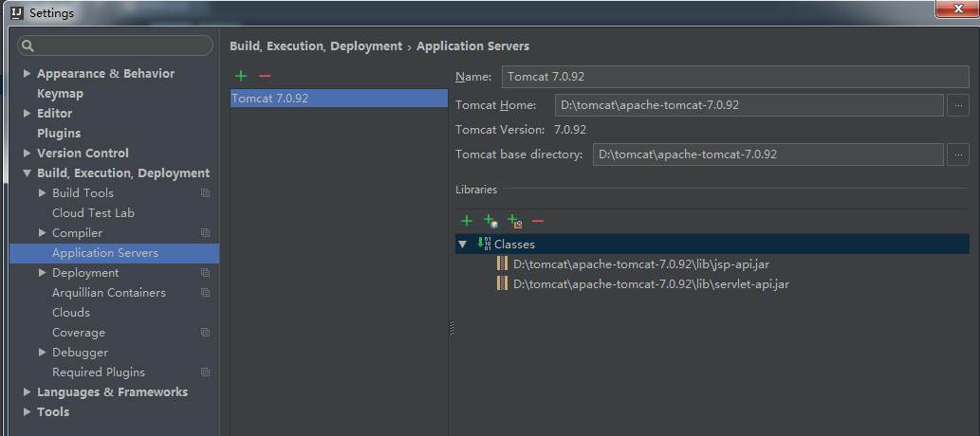Expand Version Control section

pos(27,153)
